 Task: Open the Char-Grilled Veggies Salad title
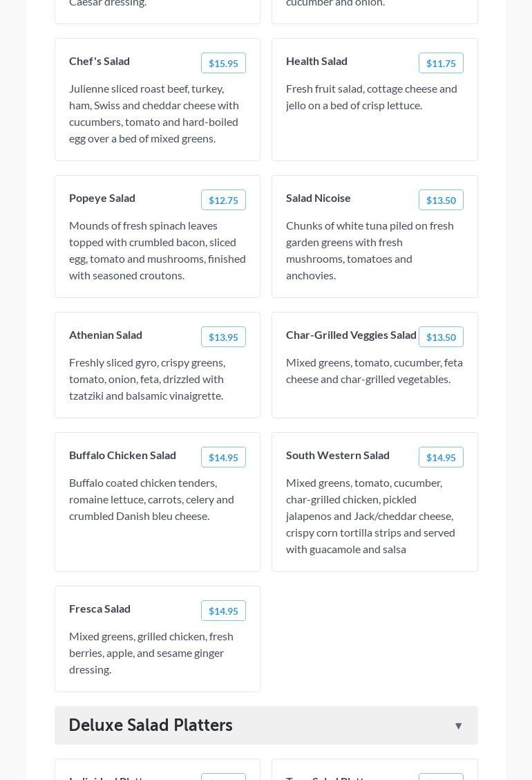click(x=351, y=335)
